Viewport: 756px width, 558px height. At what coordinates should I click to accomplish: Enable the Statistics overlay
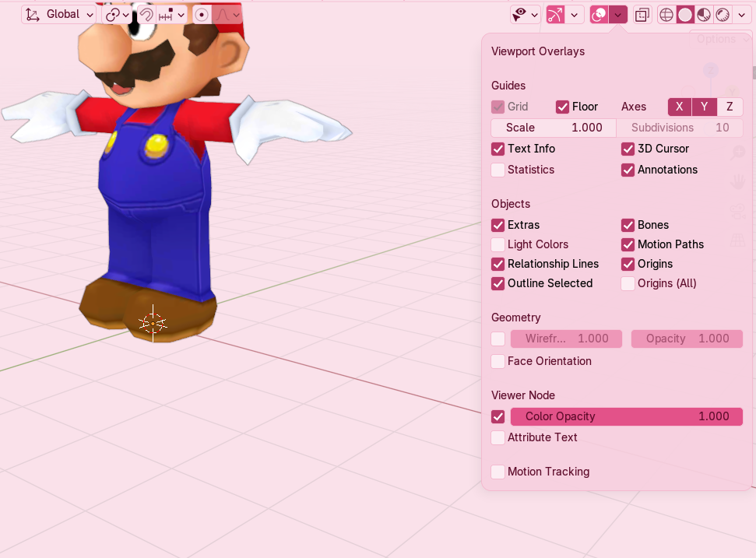pos(498,170)
